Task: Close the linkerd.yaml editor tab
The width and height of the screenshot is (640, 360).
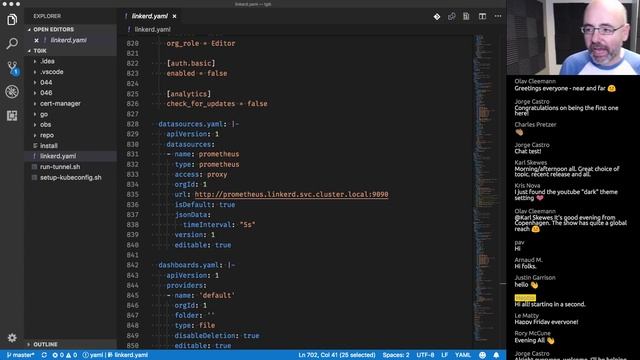Action: (174, 16)
